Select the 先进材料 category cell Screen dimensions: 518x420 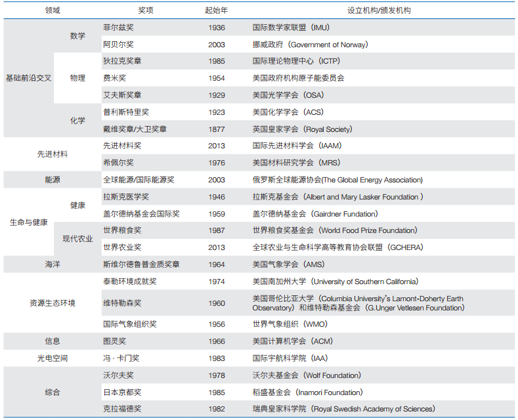53,154
